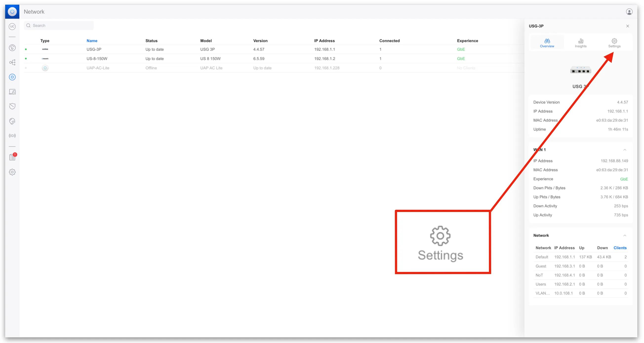
Task: Open the Security shield sidebar icon
Action: tap(12, 106)
